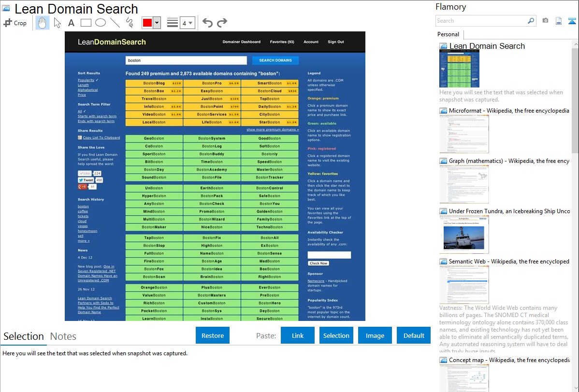Viewport: 579px width, 392px height.
Task: Select the straight line tool
Action: coord(115,23)
